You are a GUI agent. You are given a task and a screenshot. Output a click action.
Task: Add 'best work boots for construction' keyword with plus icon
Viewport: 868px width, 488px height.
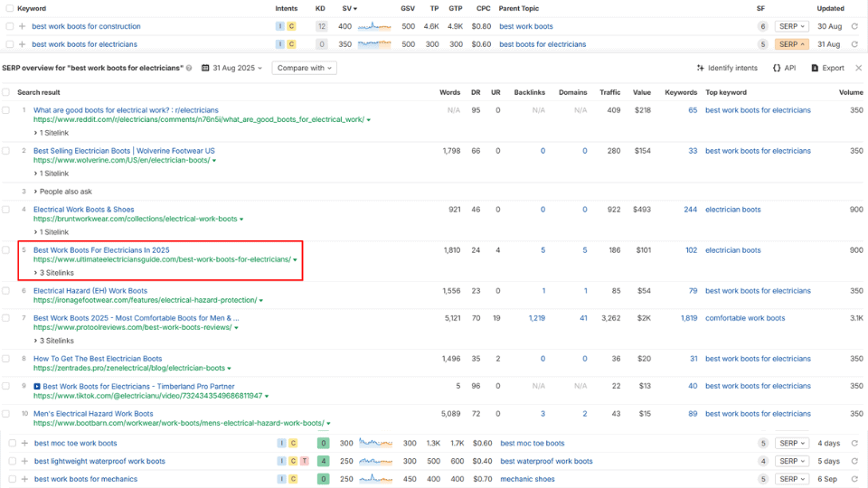point(22,26)
